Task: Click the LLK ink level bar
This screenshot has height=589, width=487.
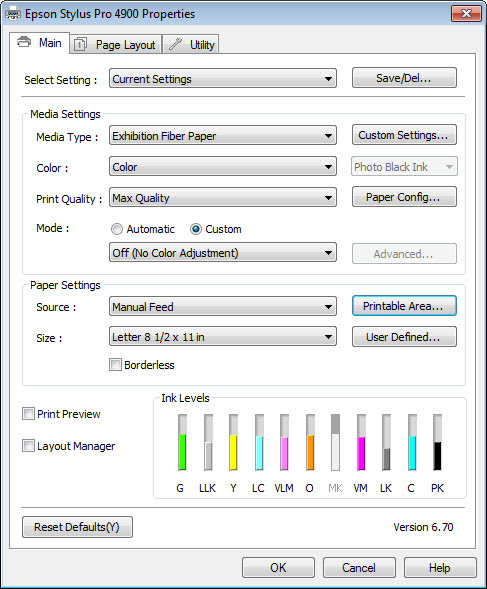Action: 208,442
